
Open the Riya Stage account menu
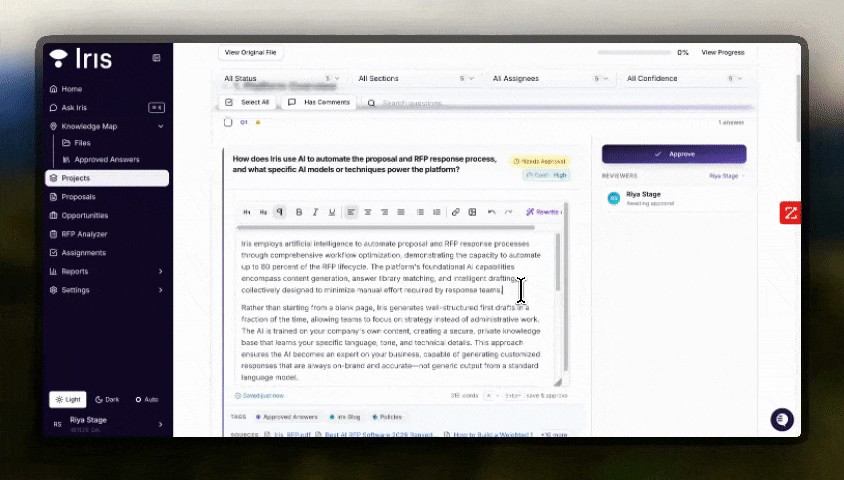coord(107,424)
